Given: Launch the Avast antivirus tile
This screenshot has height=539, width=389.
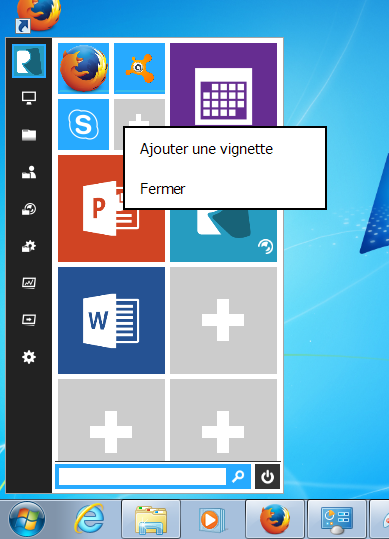Looking at the screenshot, I should pyautogui.click(x=139, y=68).
